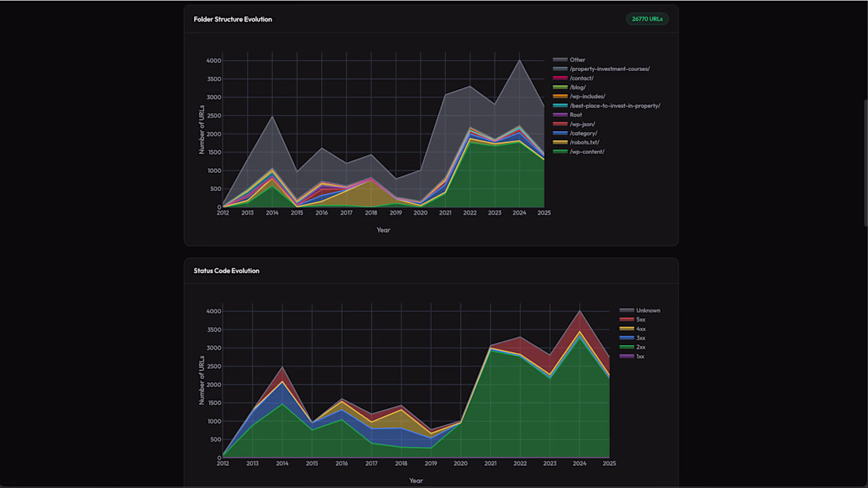Click the 26770 URLs badge
Screen dimensions: 868x488
(x=647, y=19)
